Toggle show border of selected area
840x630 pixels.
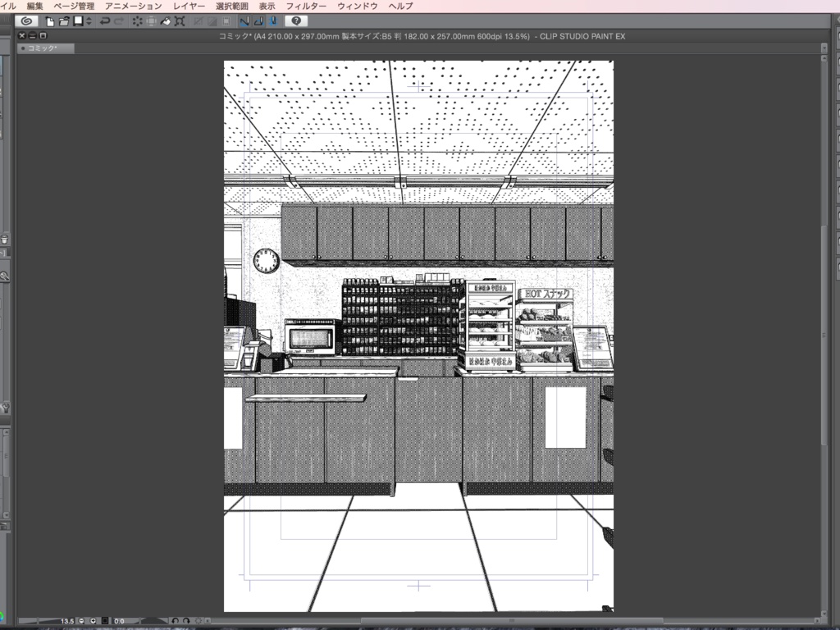(226, 21)
